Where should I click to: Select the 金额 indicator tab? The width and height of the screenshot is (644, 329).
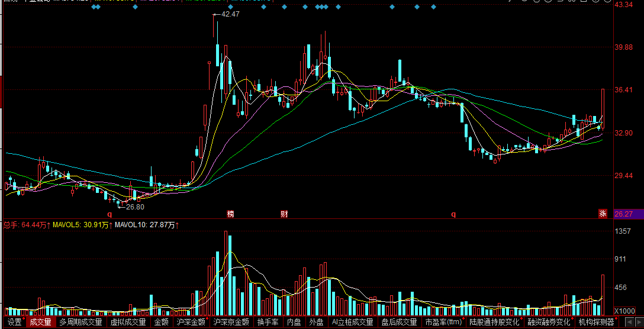[x=162, y=322]
